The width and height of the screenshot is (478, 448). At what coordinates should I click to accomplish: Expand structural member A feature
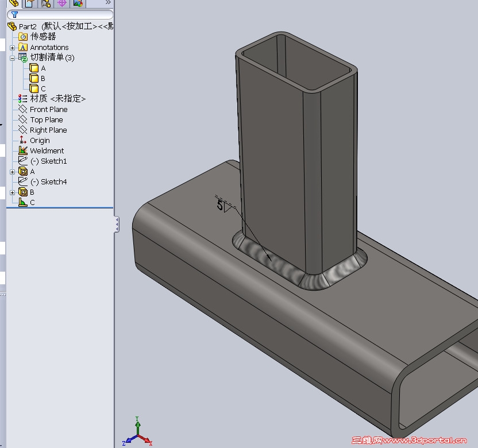12,172
